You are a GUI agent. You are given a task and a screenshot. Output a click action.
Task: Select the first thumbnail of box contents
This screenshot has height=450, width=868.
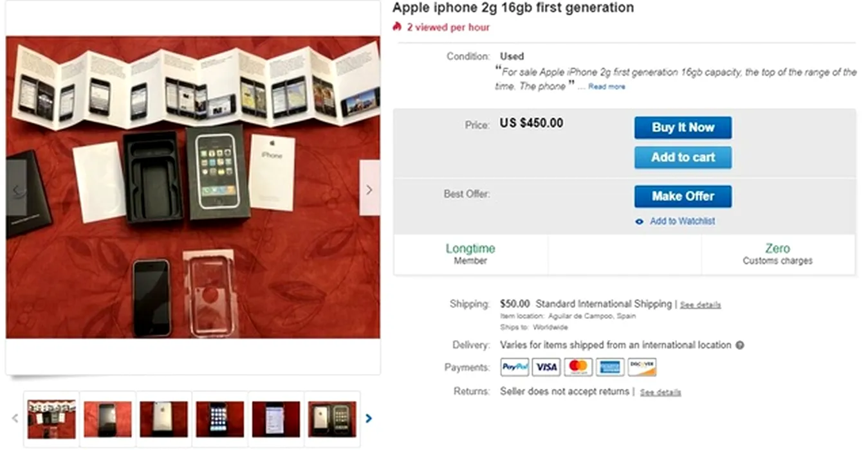coord(51,419)
